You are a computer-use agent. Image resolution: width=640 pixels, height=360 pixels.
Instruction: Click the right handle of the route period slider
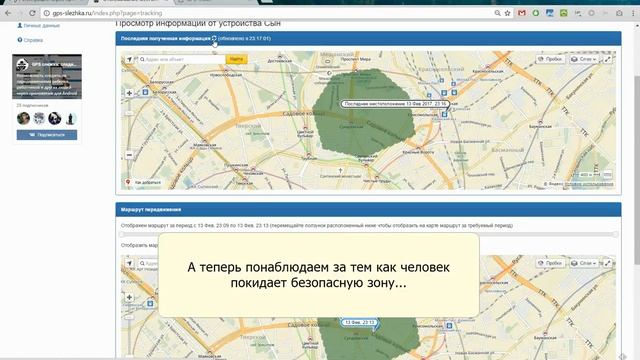[x=615, y=234]
